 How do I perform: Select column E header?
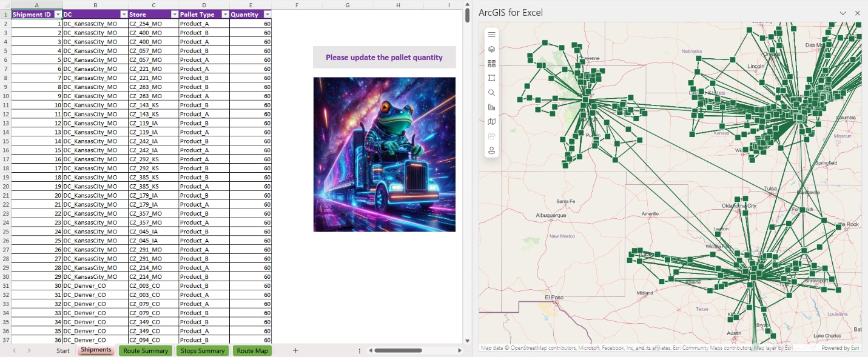point(251,5)
